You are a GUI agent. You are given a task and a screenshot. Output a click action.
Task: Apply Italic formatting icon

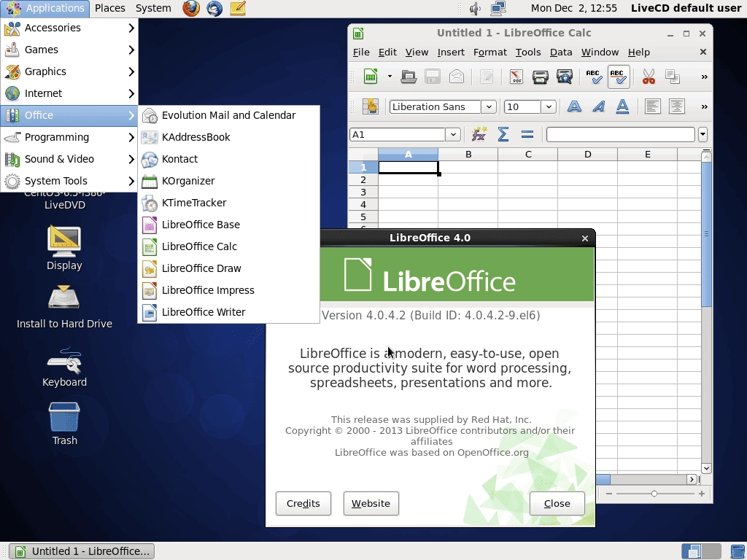tap(598, 106)
